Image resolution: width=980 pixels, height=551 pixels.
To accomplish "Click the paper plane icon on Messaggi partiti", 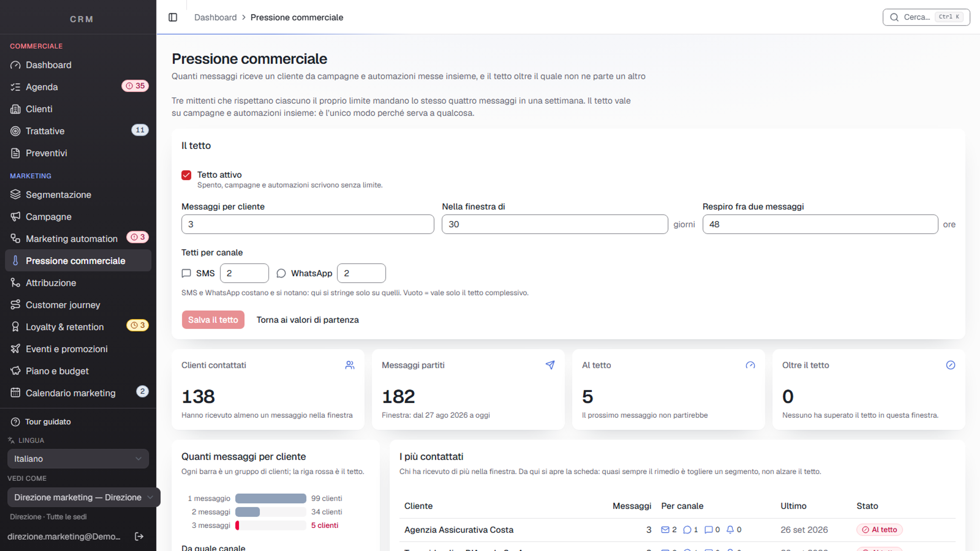I will pyautogui.click(x=550, y=366).
